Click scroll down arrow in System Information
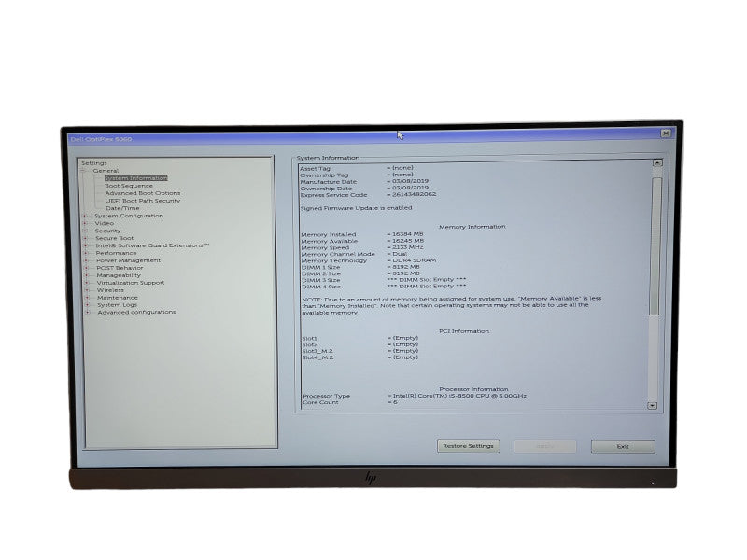This screenshot has height=560, width=747. pyautogui.click(x=652, y=406)
